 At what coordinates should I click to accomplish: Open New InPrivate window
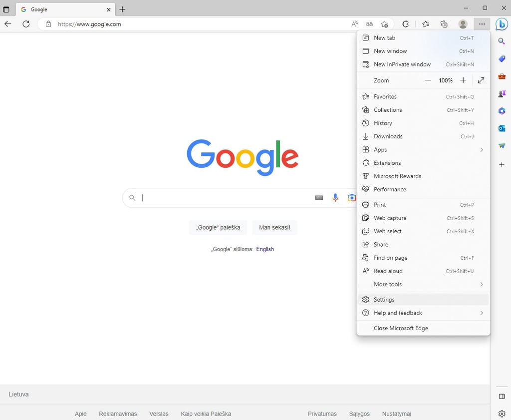[x=423, y=64]
